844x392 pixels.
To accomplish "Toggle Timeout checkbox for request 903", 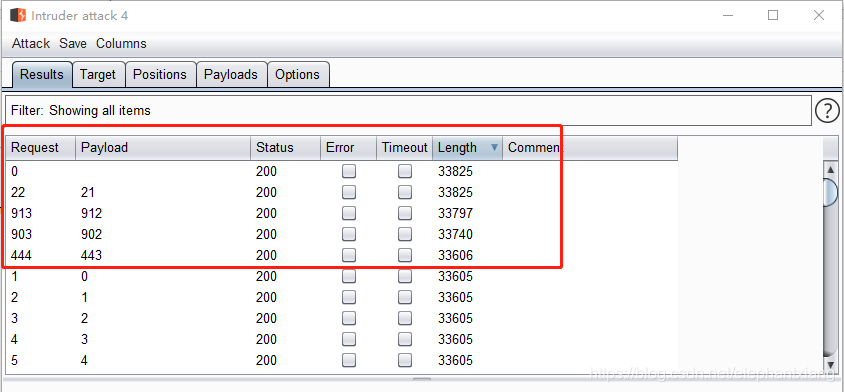I will click(405, 234).
